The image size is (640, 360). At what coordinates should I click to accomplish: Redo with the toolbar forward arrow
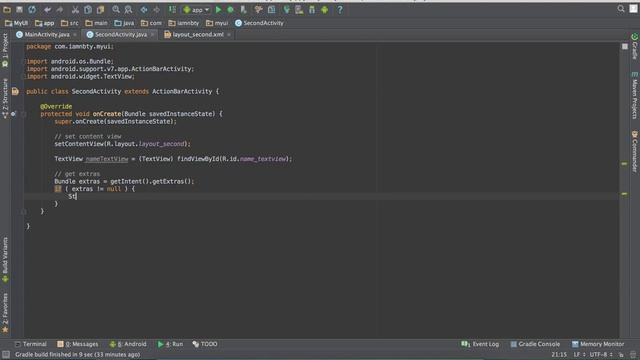click(x=60, y=9)
